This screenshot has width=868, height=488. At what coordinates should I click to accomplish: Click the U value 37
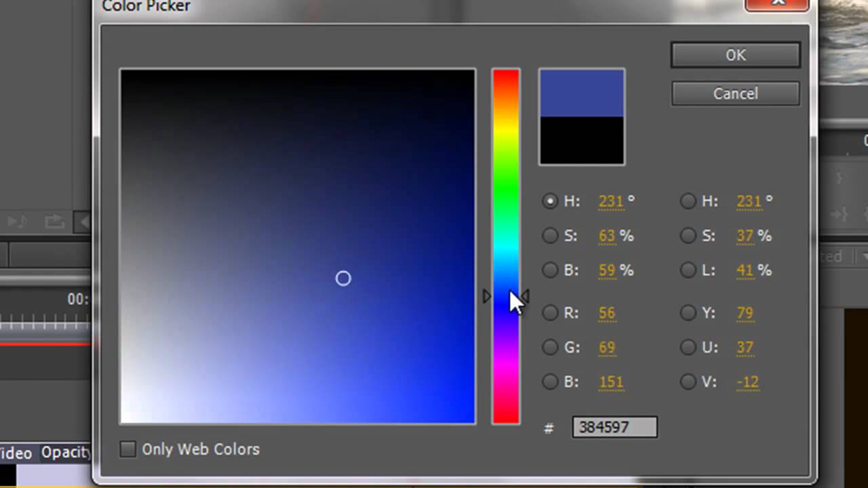[745, 347]
